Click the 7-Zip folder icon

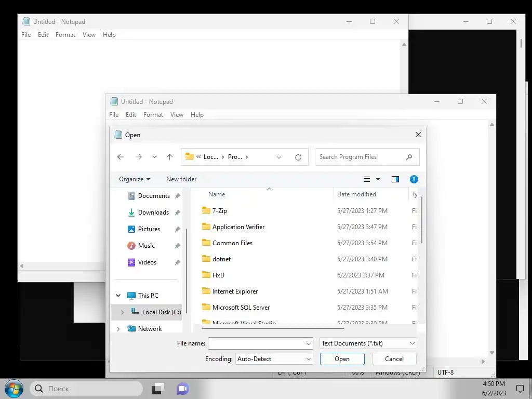(x=206, y=210)
